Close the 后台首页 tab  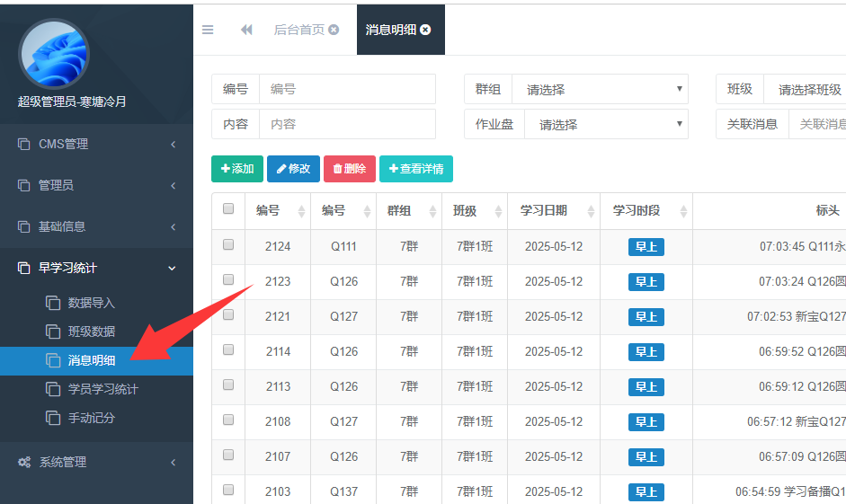(334, 30)
